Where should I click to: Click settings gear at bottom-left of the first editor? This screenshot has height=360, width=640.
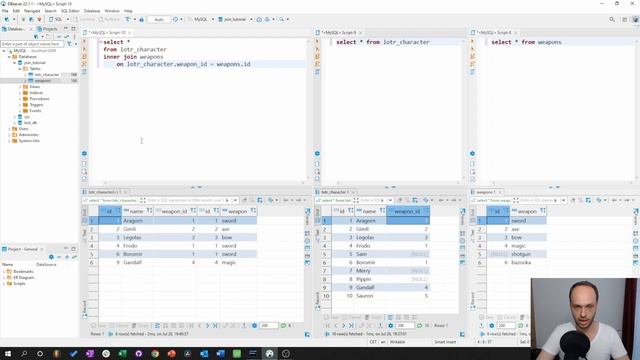[84, 153]
